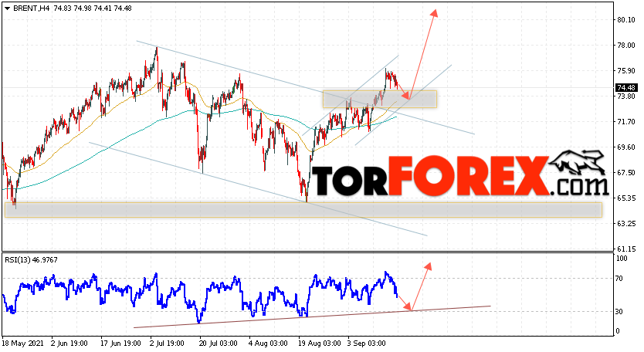Click the 67.50 price axis label
This screenshot has height=352, width=644.
pos(626,172)
